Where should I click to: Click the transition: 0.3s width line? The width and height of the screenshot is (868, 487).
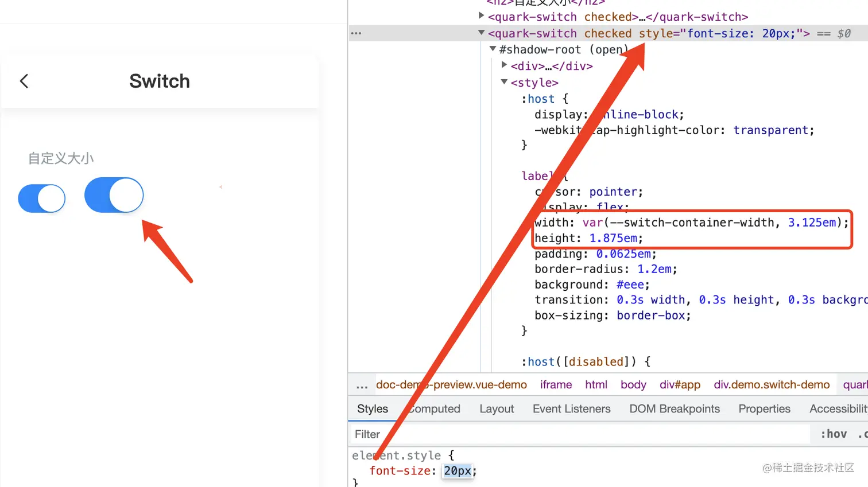701,300
